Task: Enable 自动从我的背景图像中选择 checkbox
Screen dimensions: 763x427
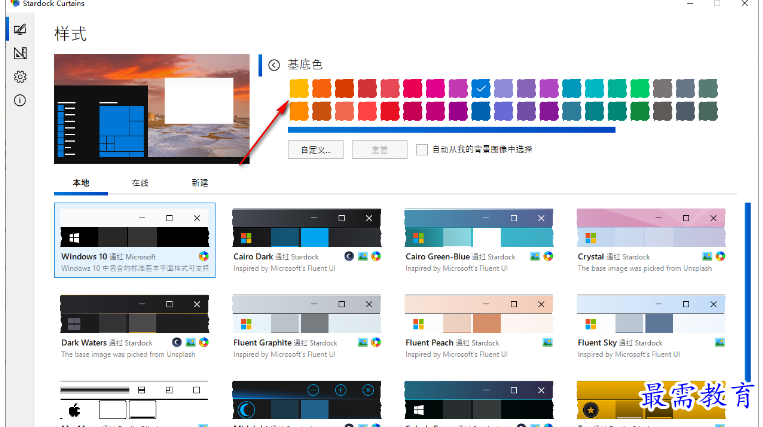Action: 422,150
